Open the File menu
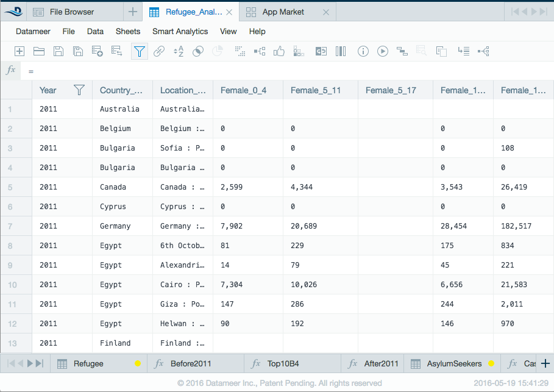Image resolution: width=554 pixels, height=392 pixels. 68,32
